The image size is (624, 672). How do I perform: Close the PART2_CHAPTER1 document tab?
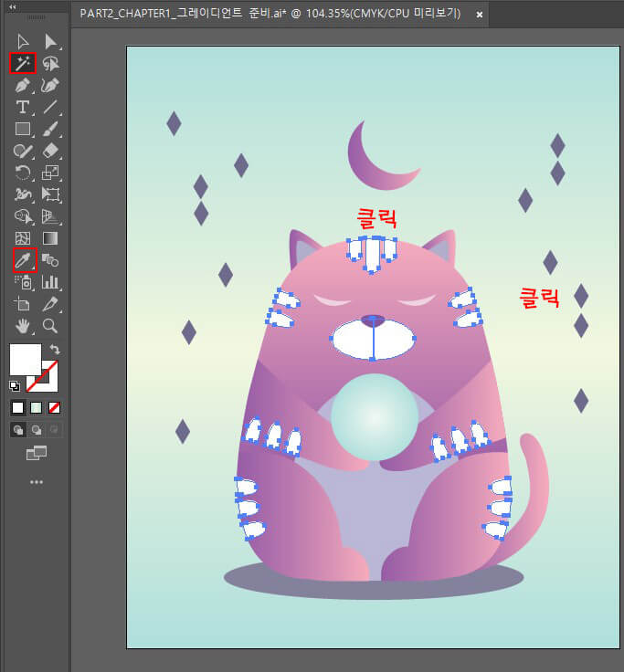(x=480, y=15)
